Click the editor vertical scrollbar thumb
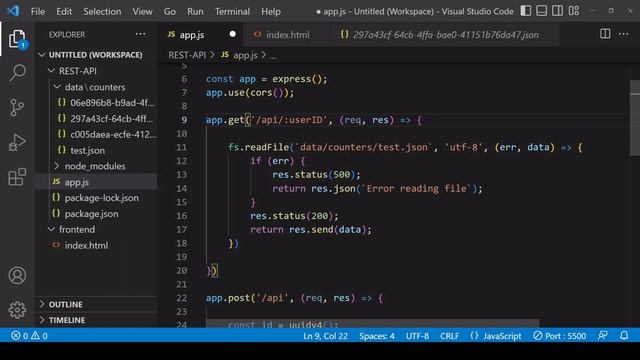 [635, 118]
